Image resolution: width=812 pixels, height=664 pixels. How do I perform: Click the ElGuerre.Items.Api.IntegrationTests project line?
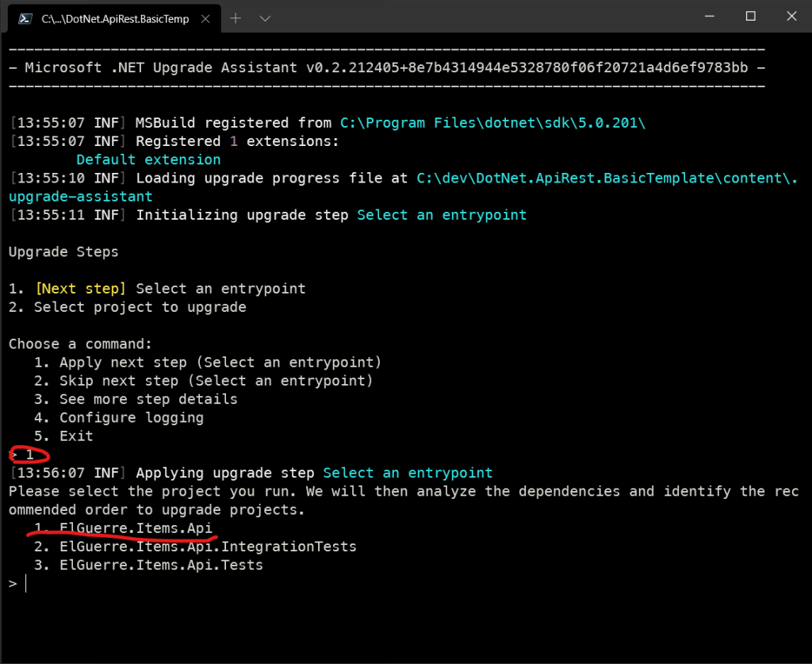(208, 547)
